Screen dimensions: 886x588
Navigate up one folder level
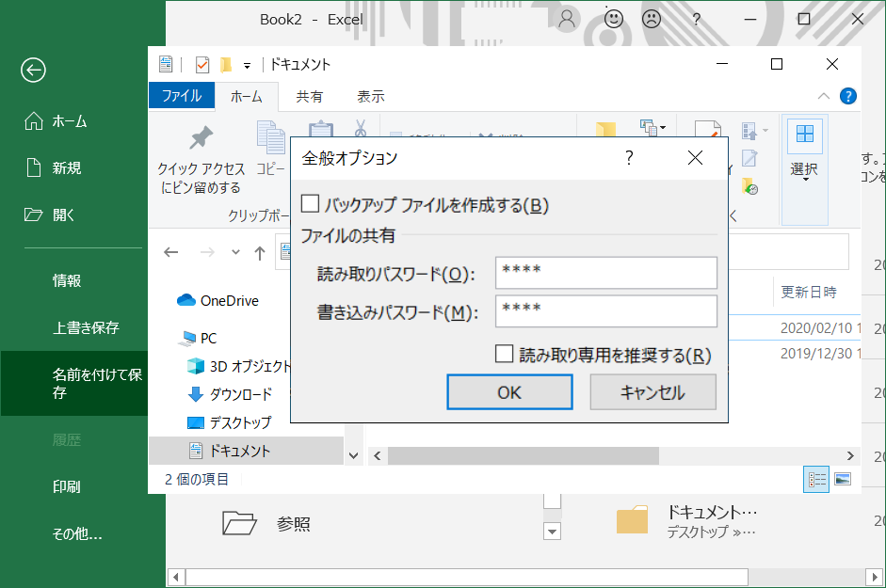tap(258, 252)
